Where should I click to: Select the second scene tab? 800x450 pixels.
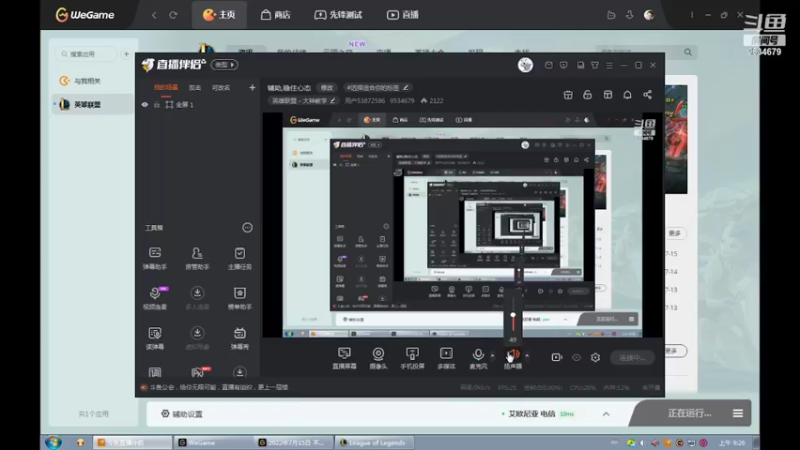195,88
